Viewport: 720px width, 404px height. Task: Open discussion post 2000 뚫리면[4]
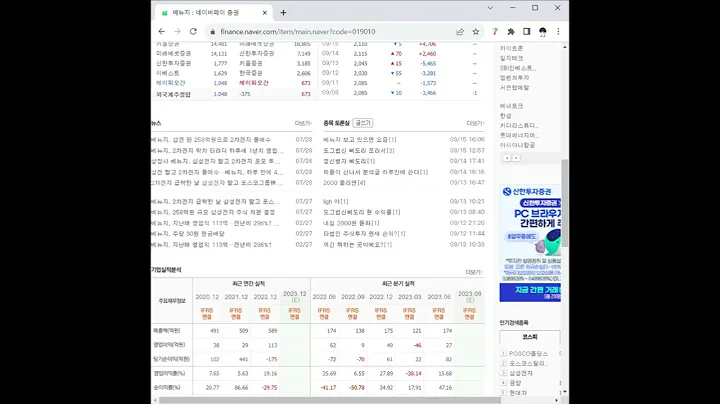tap(344, 183)
